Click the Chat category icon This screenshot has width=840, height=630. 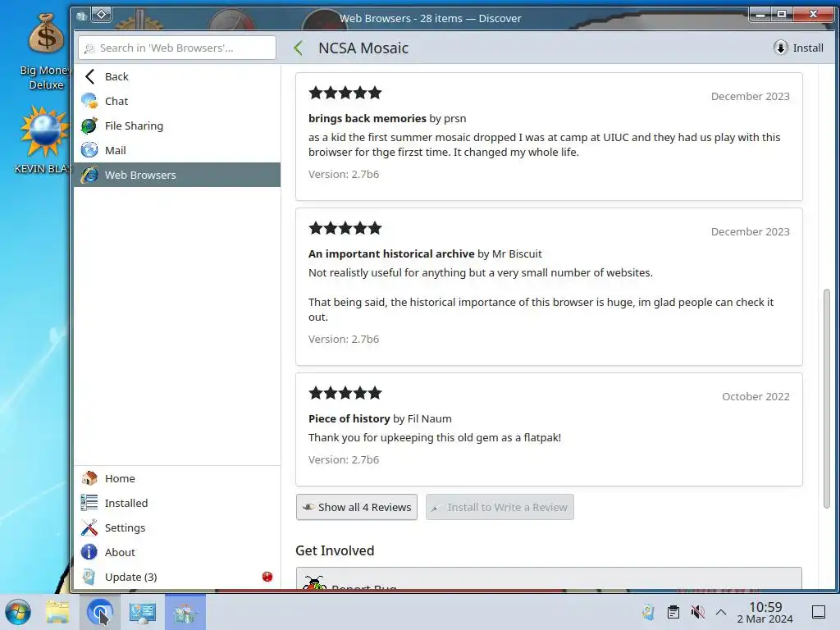(89, 101)
